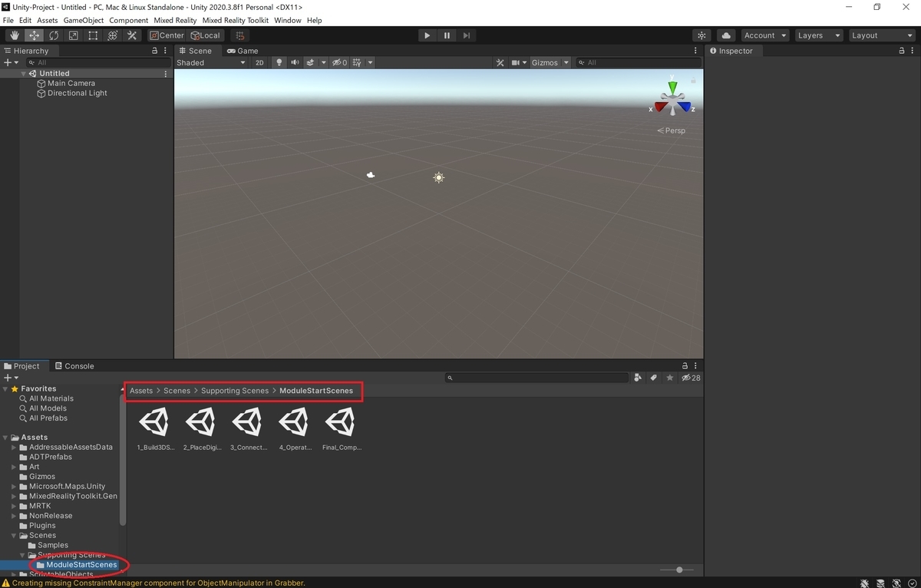Open the Hierarchy create plus dropdown
This screenshot has height=588, width=921.
10,63
